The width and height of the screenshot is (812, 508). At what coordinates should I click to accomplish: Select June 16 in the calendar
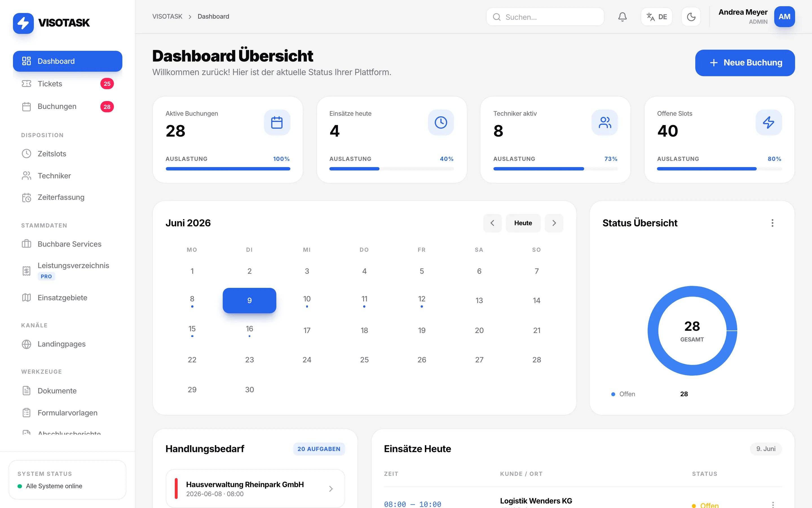[249, 330]
